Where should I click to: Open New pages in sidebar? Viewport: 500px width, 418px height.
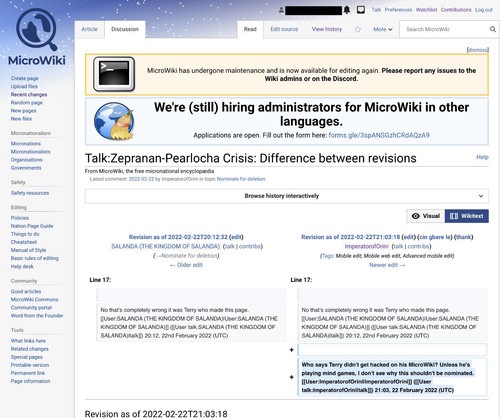coord(23,111)
